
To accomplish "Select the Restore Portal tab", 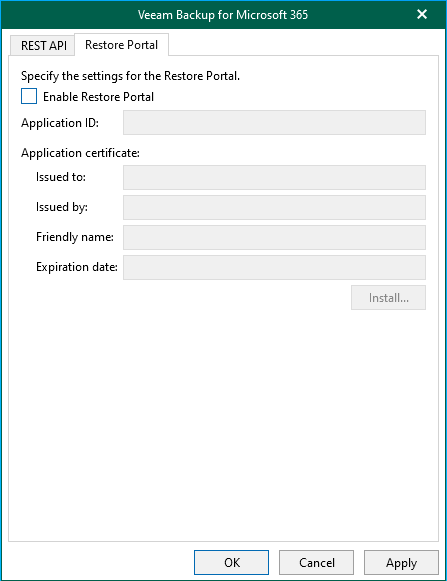I will [x=122, y=45].
